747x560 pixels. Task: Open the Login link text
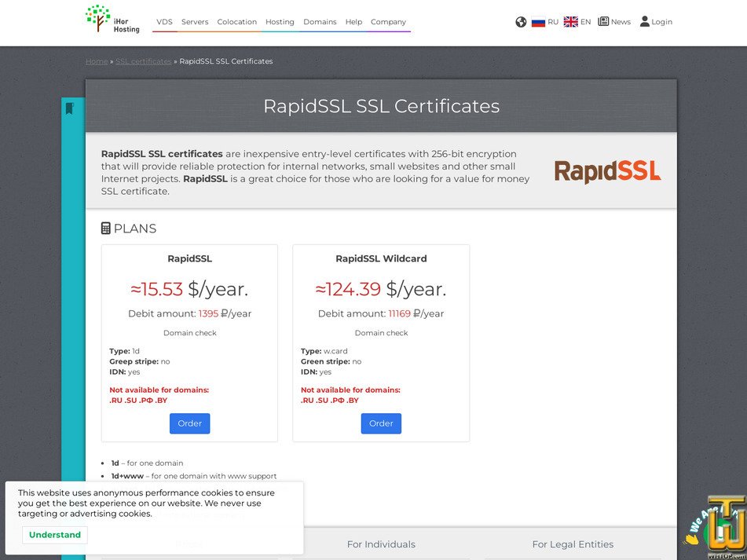coord(661,22)
